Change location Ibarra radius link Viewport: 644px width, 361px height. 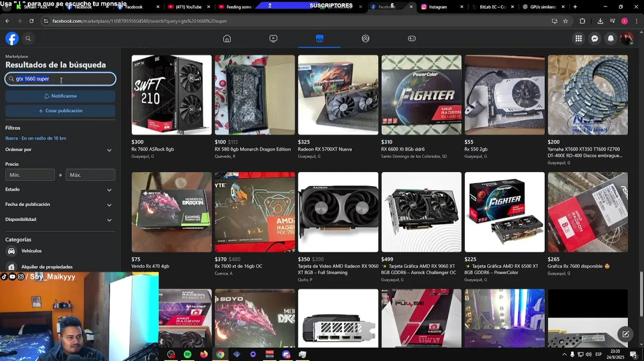pos(36,138)
